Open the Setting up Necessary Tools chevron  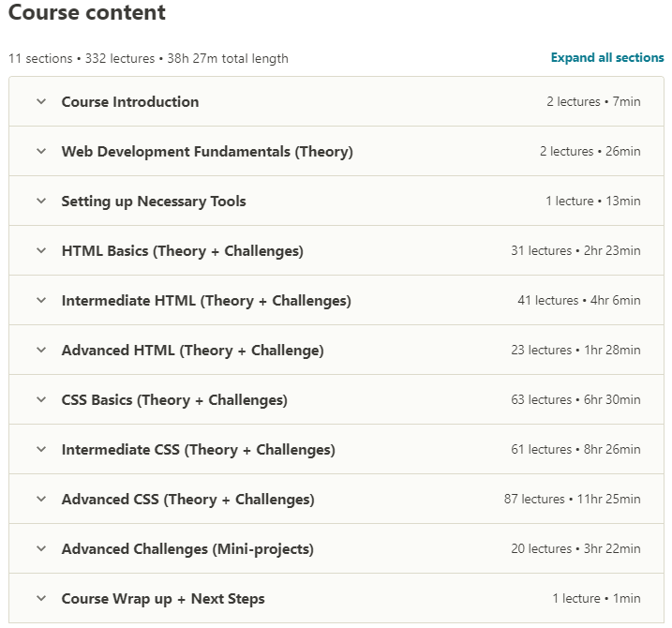[x=41, y=201]
